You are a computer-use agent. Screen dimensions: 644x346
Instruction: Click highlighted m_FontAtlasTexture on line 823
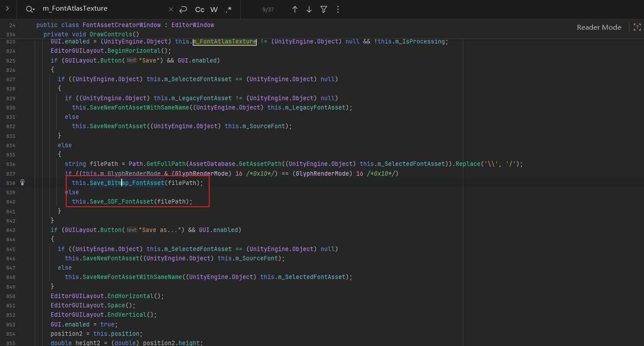[225, 41]
